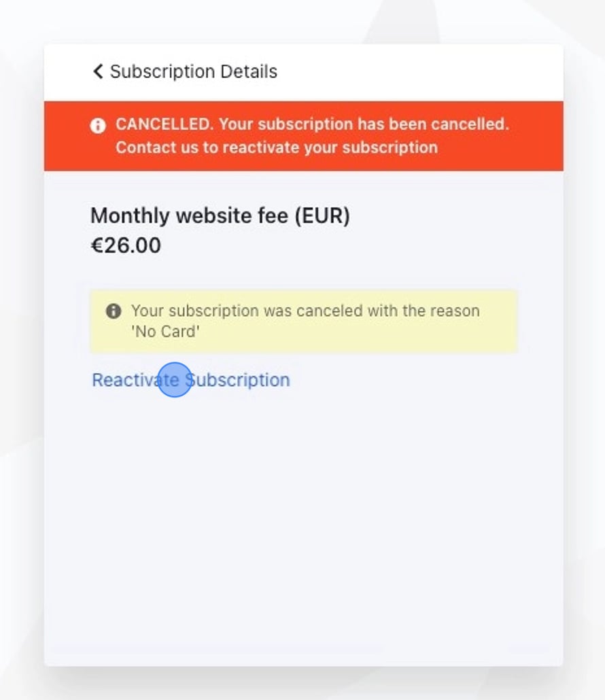Viewport: 605px width, 700px height.
Task: Click the circular info symbol near CANCELLED text
Action: click(x=98, y=124)
